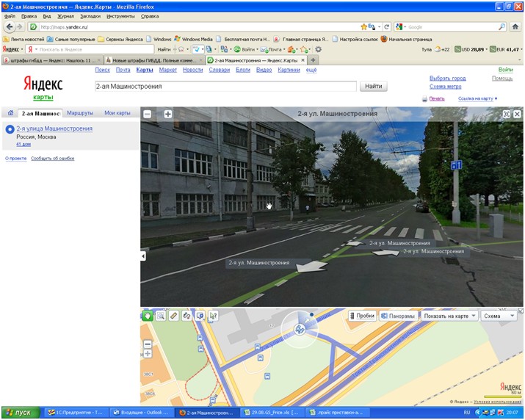525x420 pixels.
Task: Open Лента новостей bookmark
Action: click(23, 39)
